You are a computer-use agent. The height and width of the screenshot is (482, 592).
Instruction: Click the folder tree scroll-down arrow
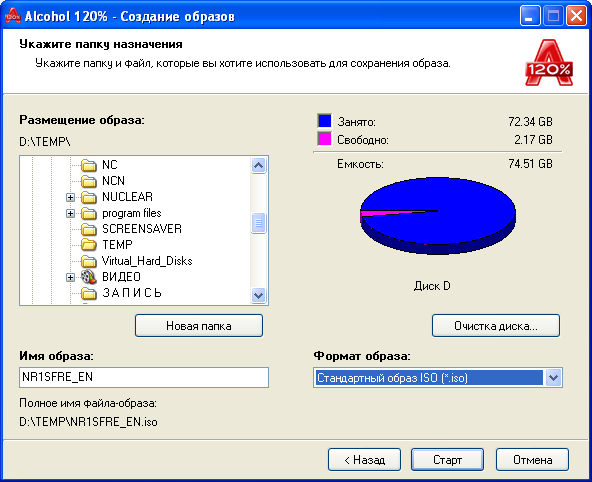[x=259, y=295]
